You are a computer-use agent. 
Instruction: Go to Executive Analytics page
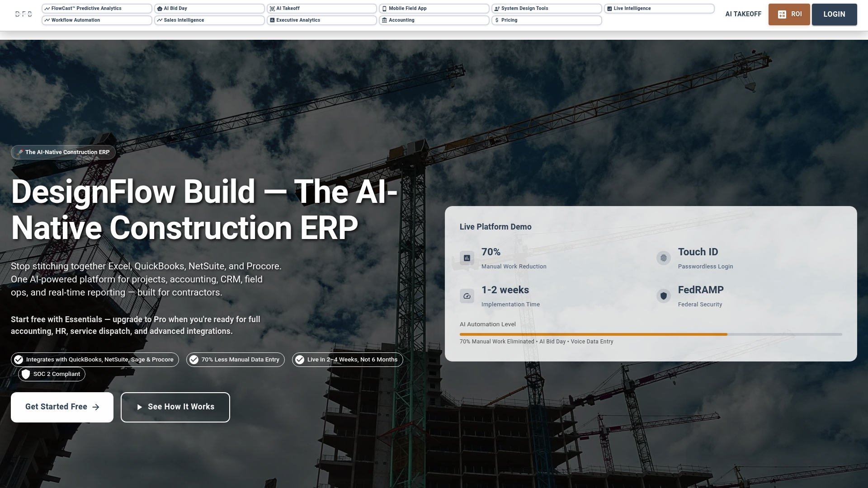pos(322,20)
